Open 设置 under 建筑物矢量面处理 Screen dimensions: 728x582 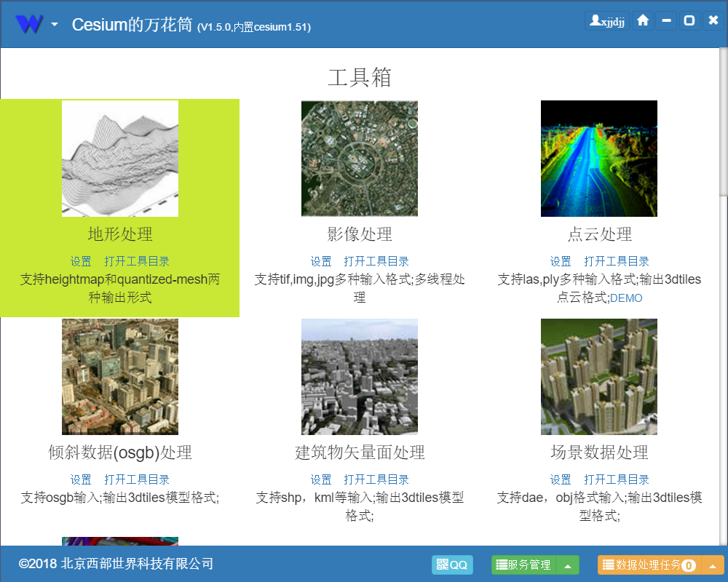(x=321, y=479)
